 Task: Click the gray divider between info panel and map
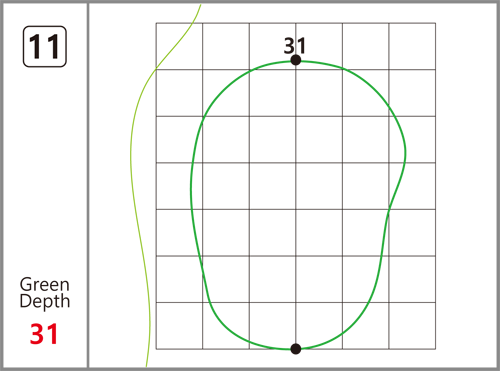88,185
